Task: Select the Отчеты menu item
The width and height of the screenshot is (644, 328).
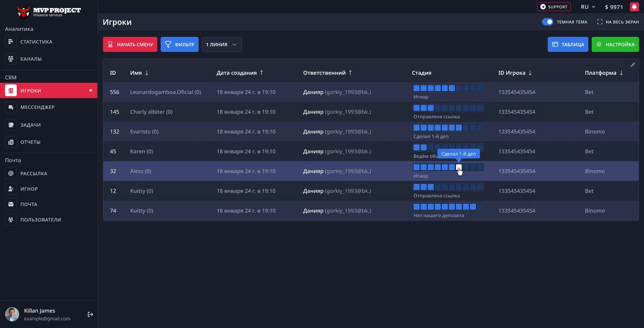Action: pyautogui.click(x=30, y=142)
